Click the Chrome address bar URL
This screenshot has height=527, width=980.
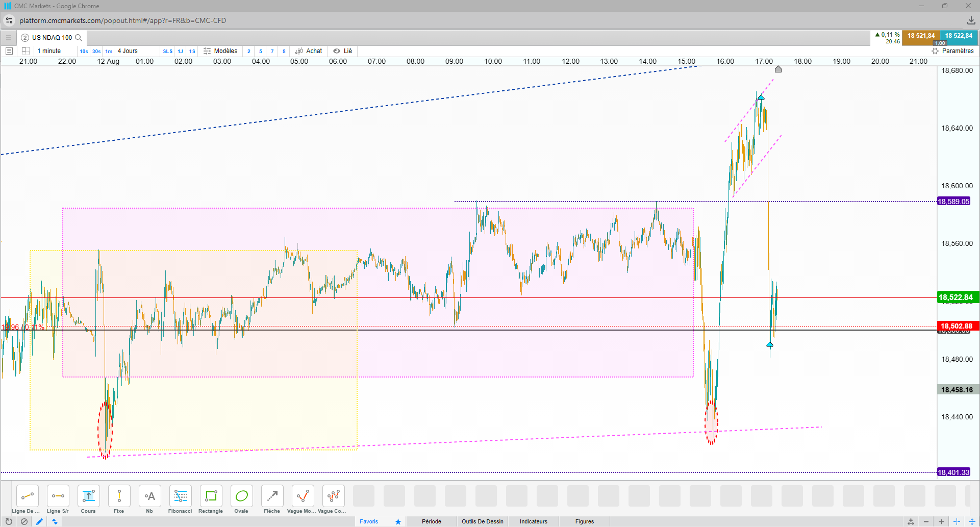pyautogui.click(x=122, y=20)
